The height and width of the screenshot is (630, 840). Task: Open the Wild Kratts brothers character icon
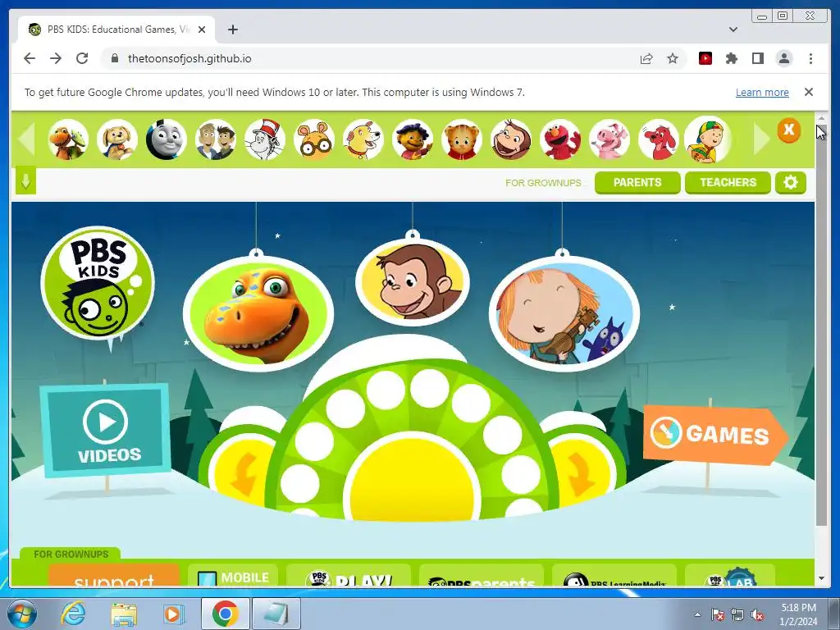216,139
